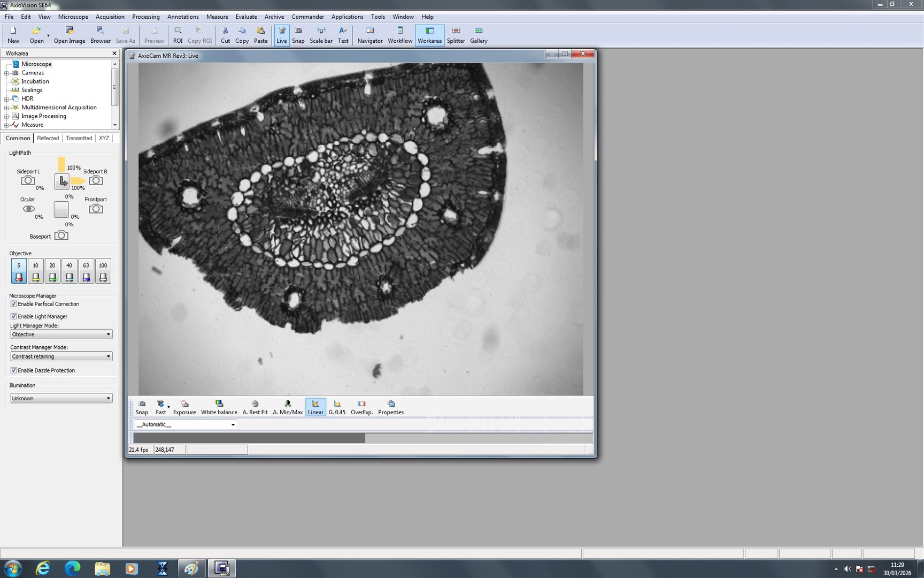The image size is (924, 578).
Task: Switch display curve to G. 0.45
Action: click(x=337, y=407)
